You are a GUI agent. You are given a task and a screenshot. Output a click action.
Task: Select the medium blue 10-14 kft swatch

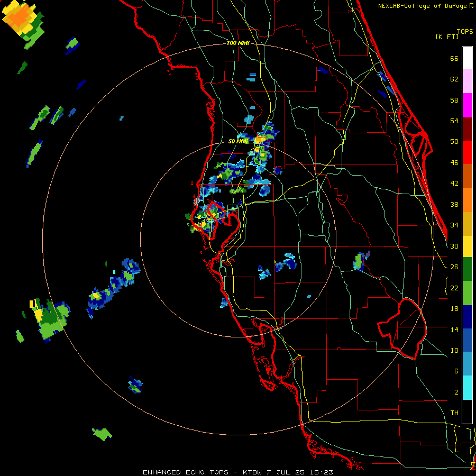467,341
